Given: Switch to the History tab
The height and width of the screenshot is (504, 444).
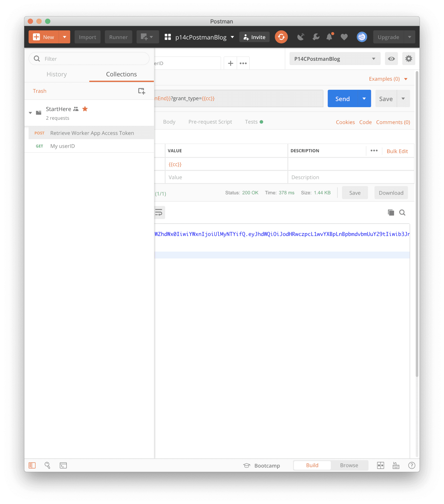Looking at the screenshot, I should pos(57,74).
